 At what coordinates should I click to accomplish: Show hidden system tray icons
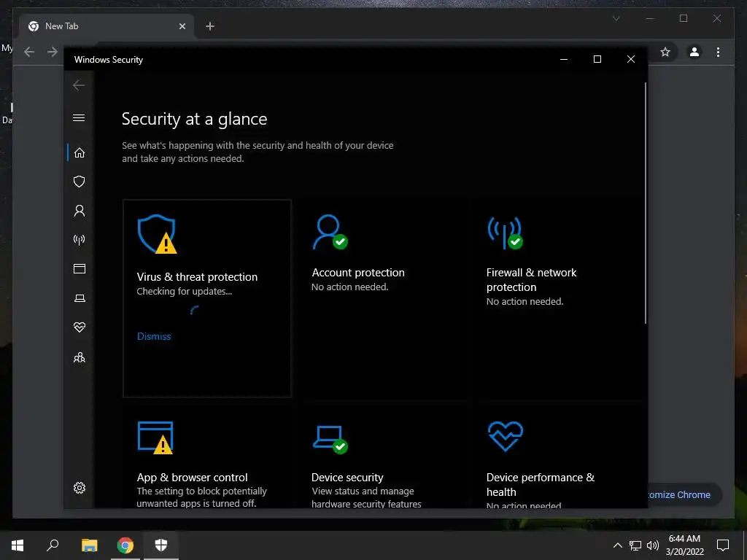coord(617,545)
